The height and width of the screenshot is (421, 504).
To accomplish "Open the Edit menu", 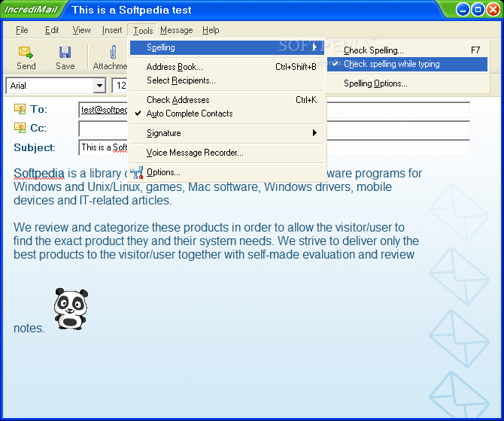I will coord(52,30).
